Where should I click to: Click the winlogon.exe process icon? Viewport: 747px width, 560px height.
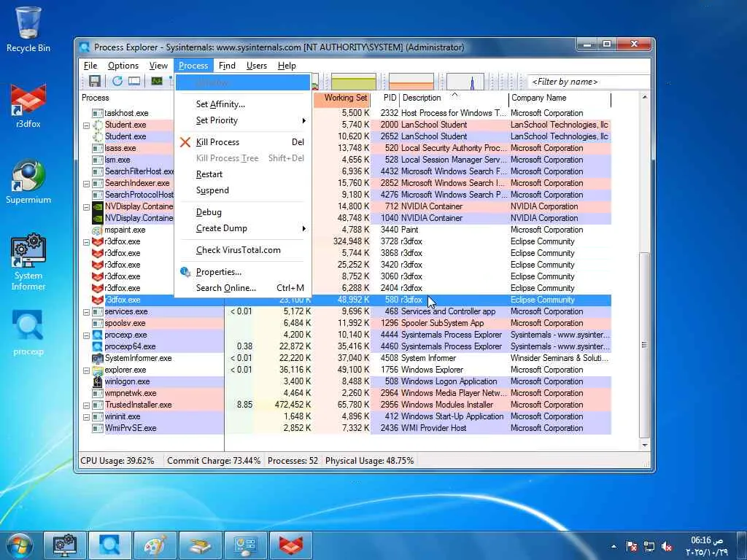point(98,381)
